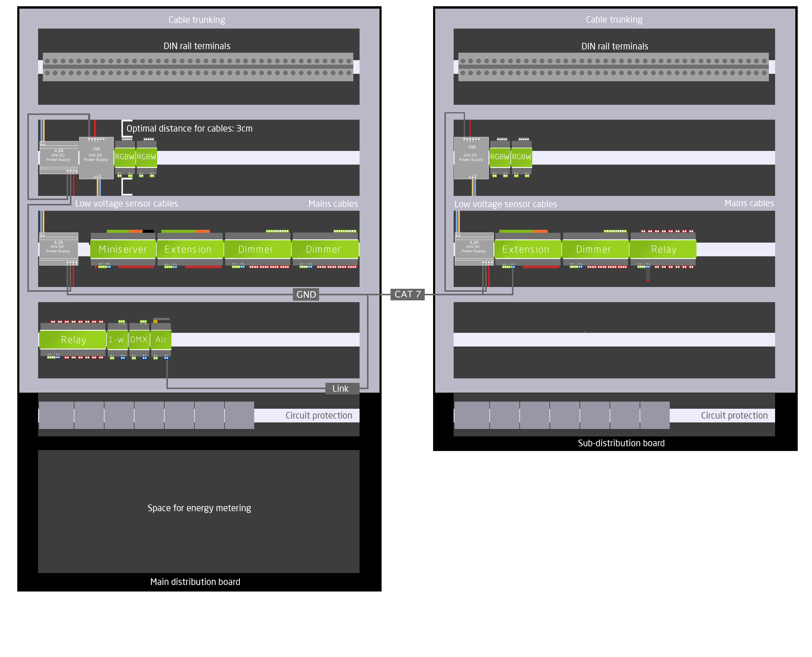Select the Air module in main board
Screen dimensions: 812x657
161,339
